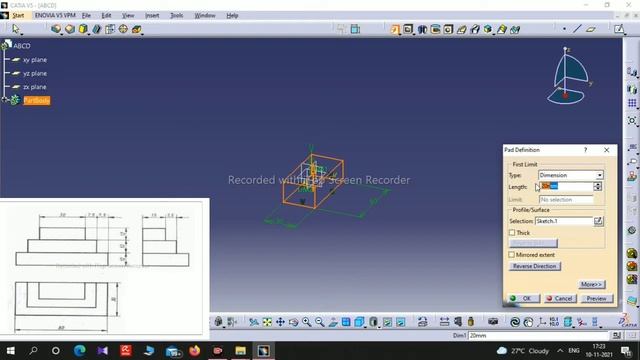Open the Help menu
Image resolution: width=640 pixels, height=360 pixels.
(232, 16)
